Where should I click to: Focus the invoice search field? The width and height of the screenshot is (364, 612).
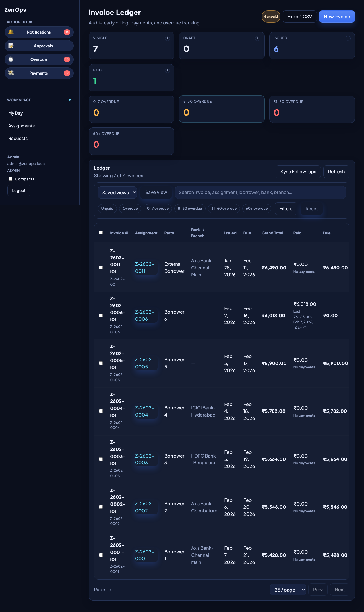[260, 193]
